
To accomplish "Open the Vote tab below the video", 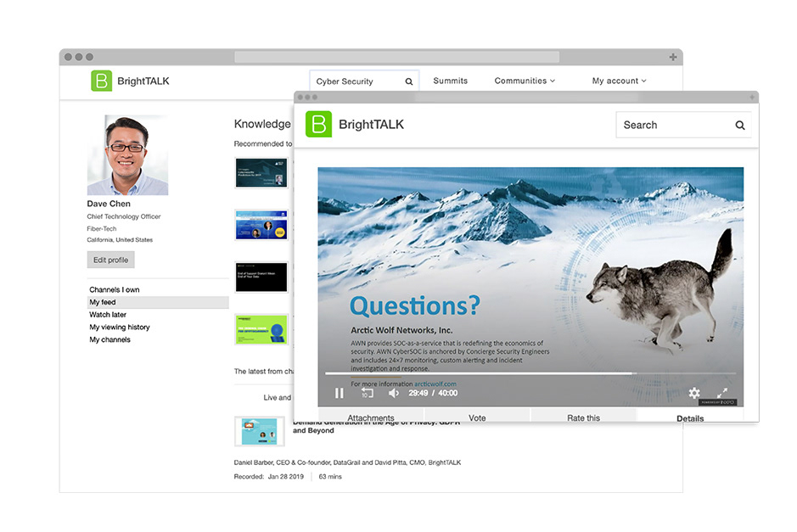I will tap(477, 417).
